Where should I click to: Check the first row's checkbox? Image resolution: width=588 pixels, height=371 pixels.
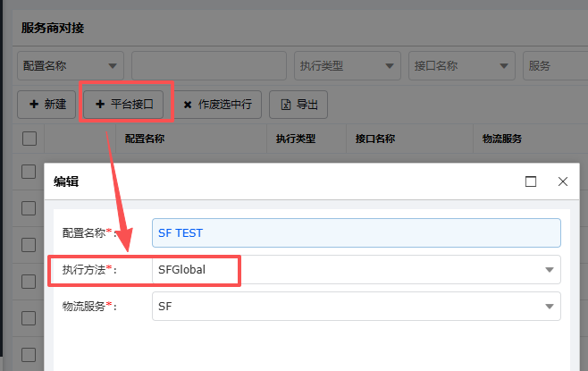tap(29, 170)
